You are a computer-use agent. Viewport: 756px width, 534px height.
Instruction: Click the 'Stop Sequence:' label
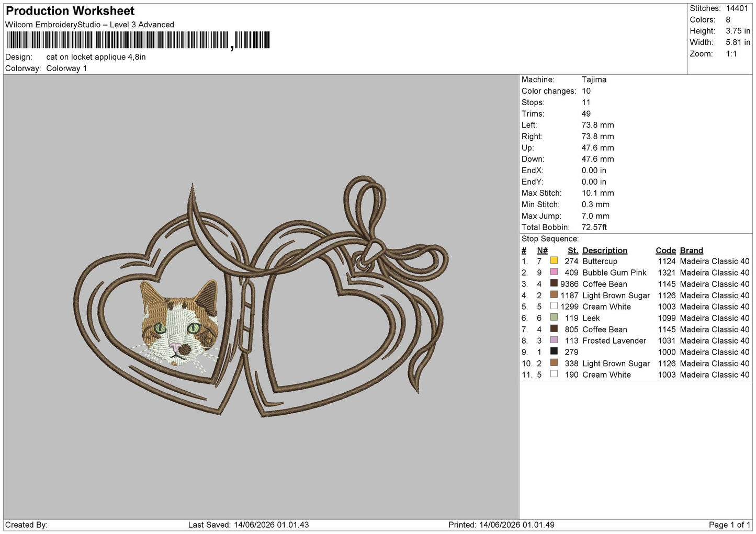[x=550, y=238]
